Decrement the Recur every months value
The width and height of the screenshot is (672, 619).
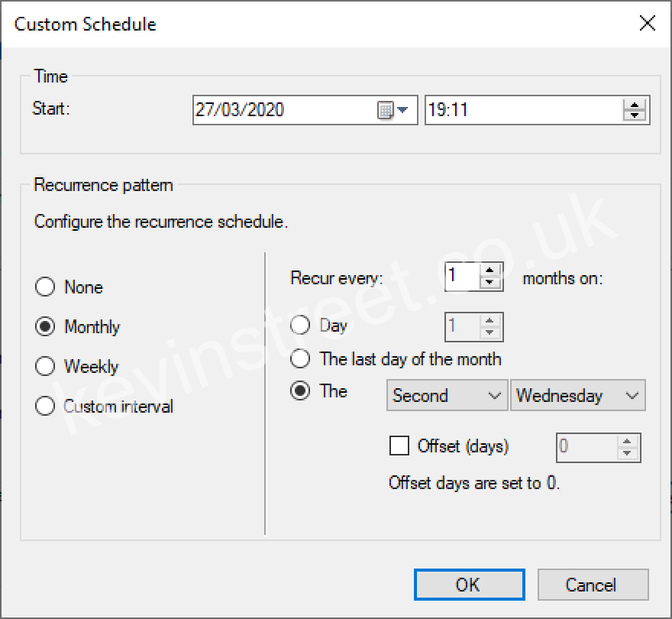tap(490, 282)
